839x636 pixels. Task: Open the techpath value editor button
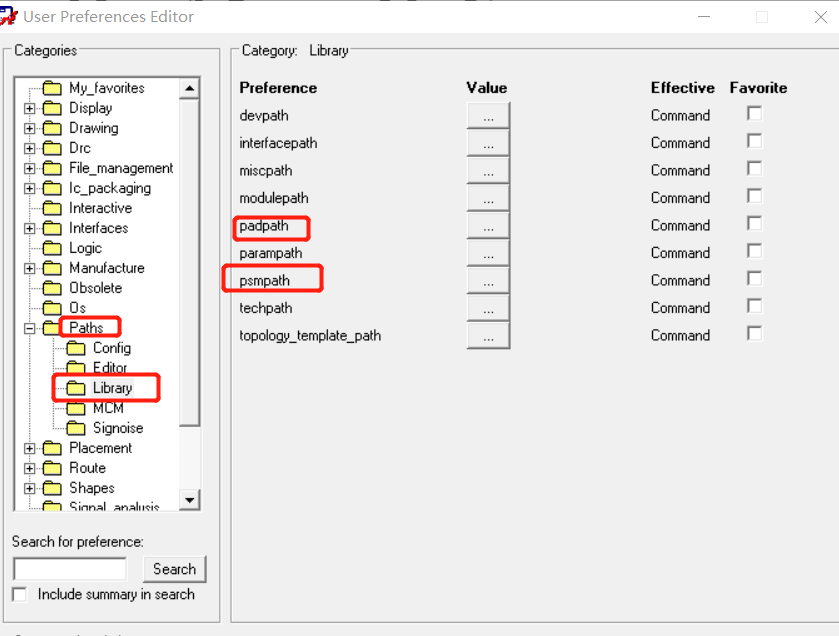pos(488,308)
